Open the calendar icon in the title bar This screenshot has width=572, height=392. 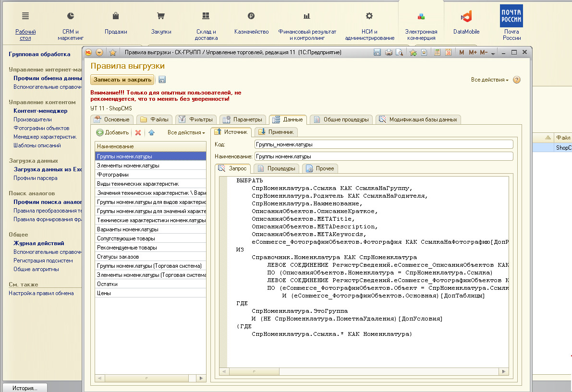click(x=448, y=52)
